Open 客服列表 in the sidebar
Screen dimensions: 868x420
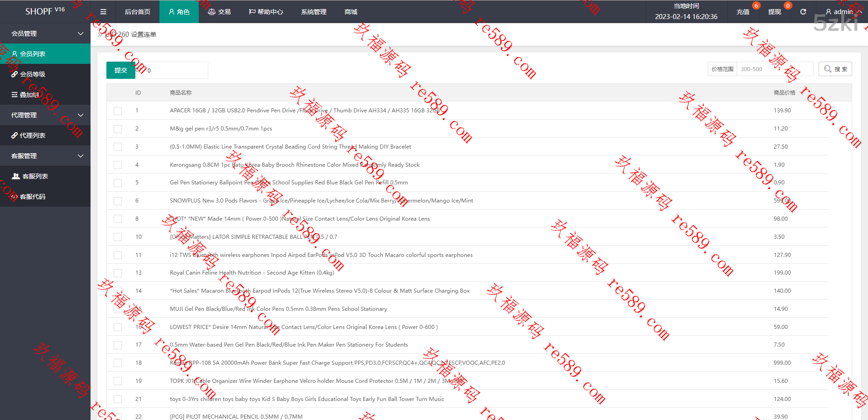pyautogui.click(x=35, y=176)
